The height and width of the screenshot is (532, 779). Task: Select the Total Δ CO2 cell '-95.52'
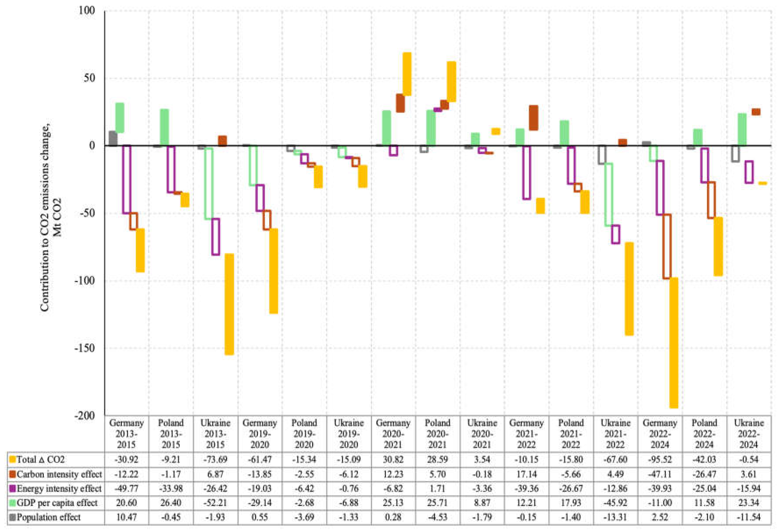[660, 459]
